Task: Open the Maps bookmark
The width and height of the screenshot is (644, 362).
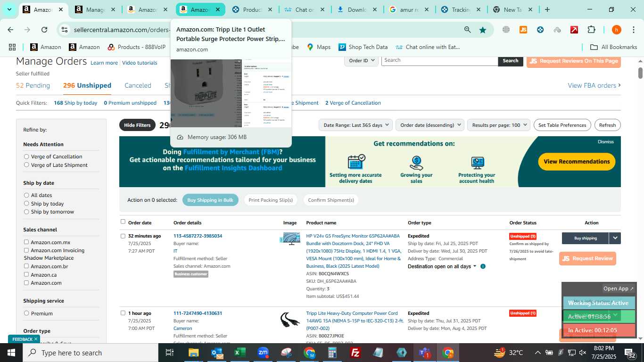Action: (x=319, y=47)
